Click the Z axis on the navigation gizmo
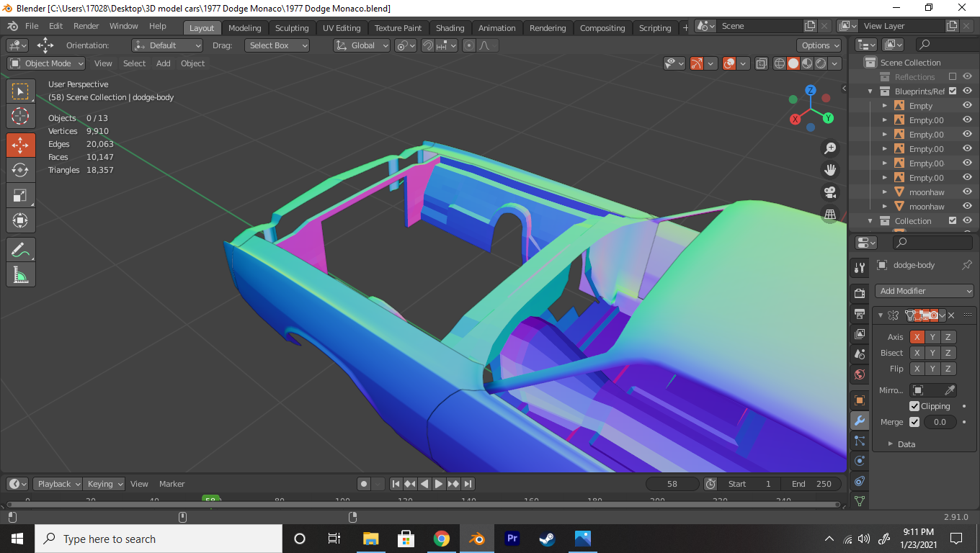 point(811,90)
